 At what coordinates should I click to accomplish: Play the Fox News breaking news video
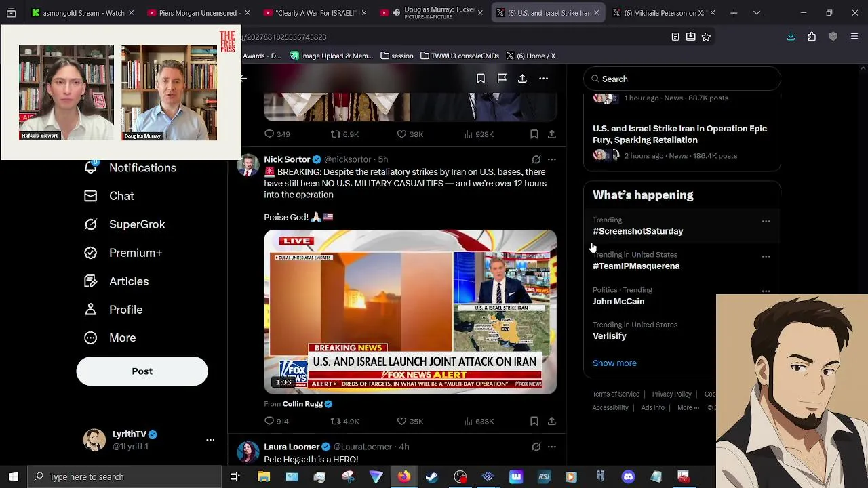pos(410,312)
